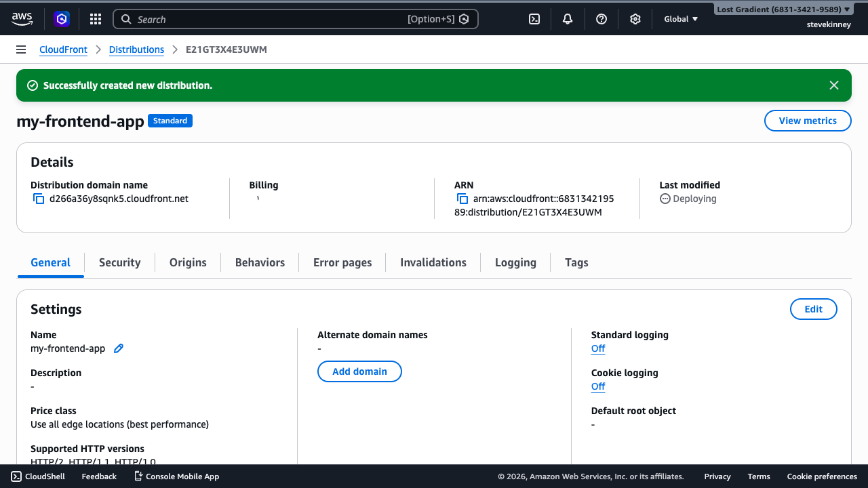The height and width of the screenshot is (488, 868).
Task: Copy the distribution ARN
Action: click(462, 199)
